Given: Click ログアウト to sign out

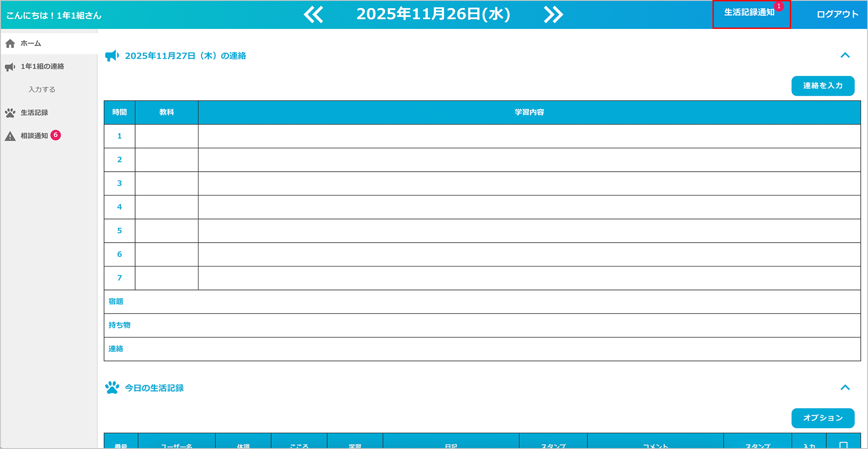Looking at the screenshot, I should (x=837, y=14).
